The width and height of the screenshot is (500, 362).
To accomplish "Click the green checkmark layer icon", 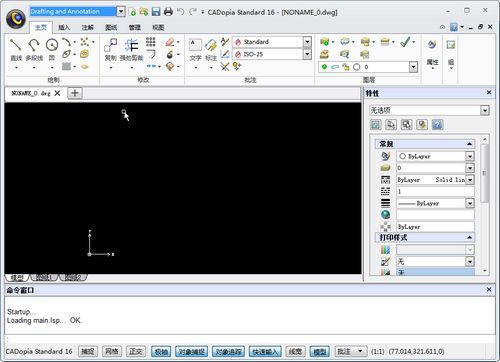I will [x=405, y=42].
